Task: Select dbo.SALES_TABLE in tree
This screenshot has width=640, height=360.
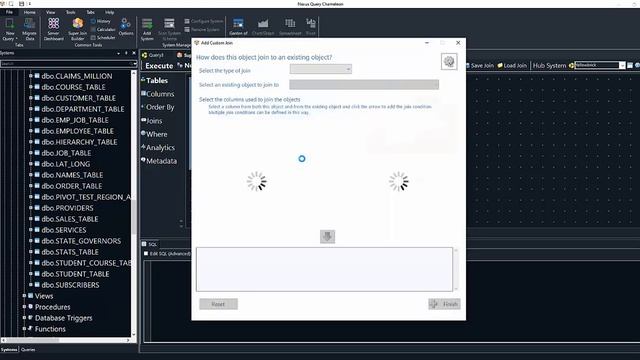Action: (x=70, y=219)
